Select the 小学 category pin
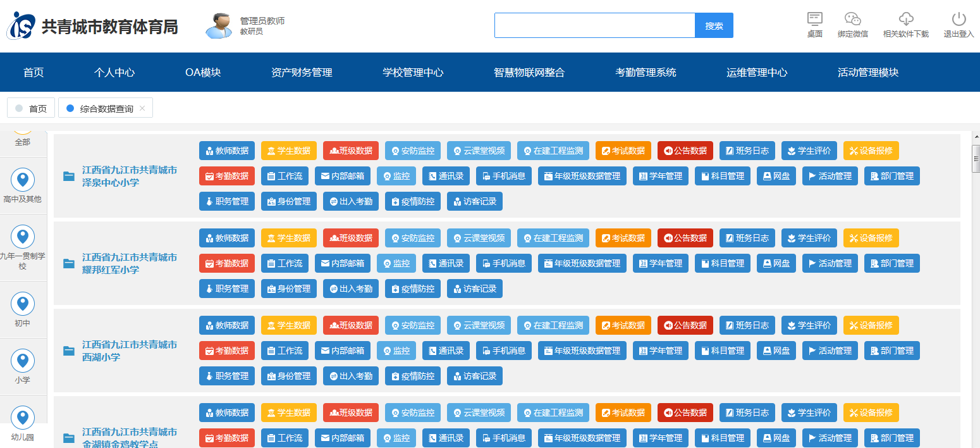The height and width of the screenshot is (448, 980). click(x=23, y=361)
